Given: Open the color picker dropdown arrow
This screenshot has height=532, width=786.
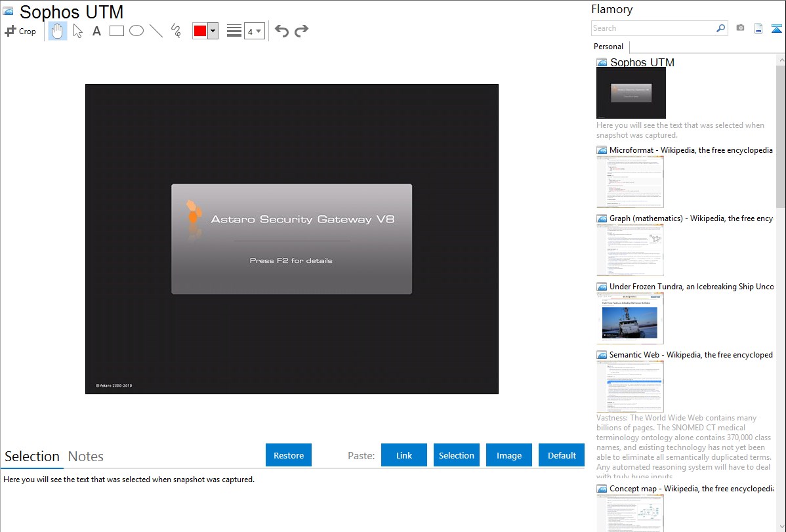Looking at the screenshot, I should pyautogui.click(x=213, y=31).
